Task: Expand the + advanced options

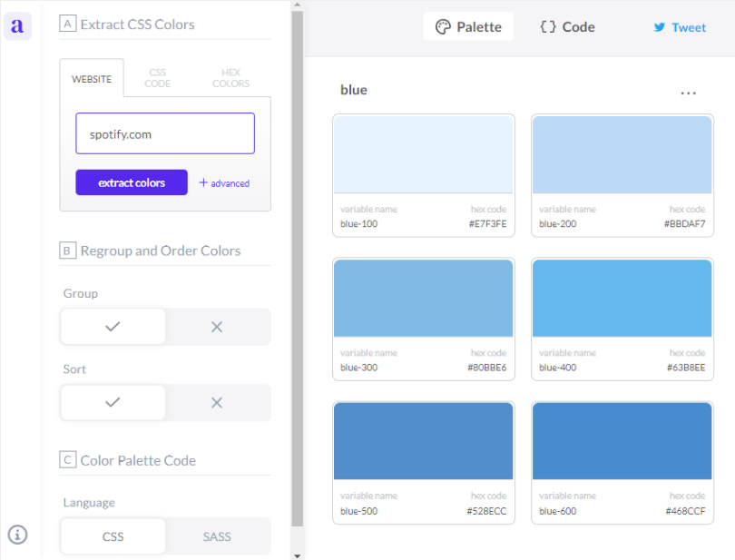Action: tap(224, 182)
